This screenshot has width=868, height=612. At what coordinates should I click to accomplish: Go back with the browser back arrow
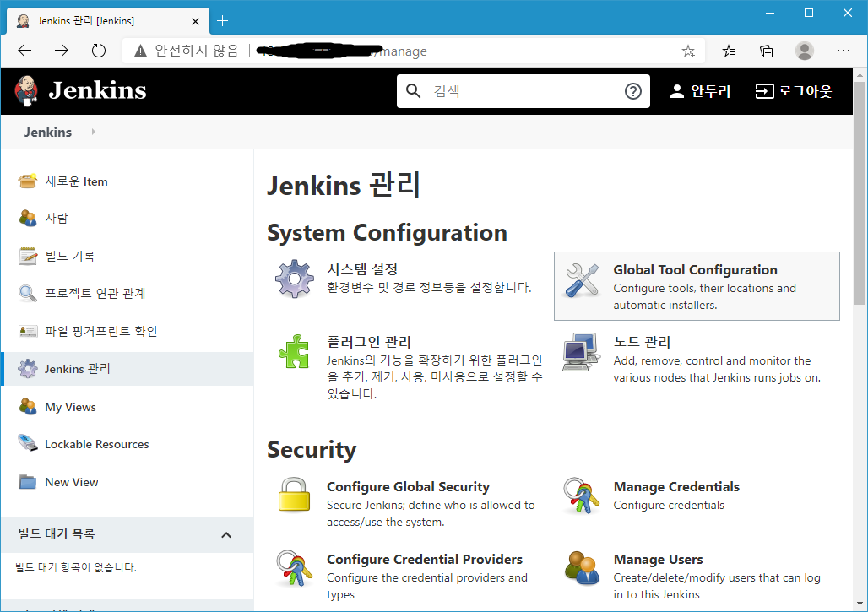(x=25, y=51)
